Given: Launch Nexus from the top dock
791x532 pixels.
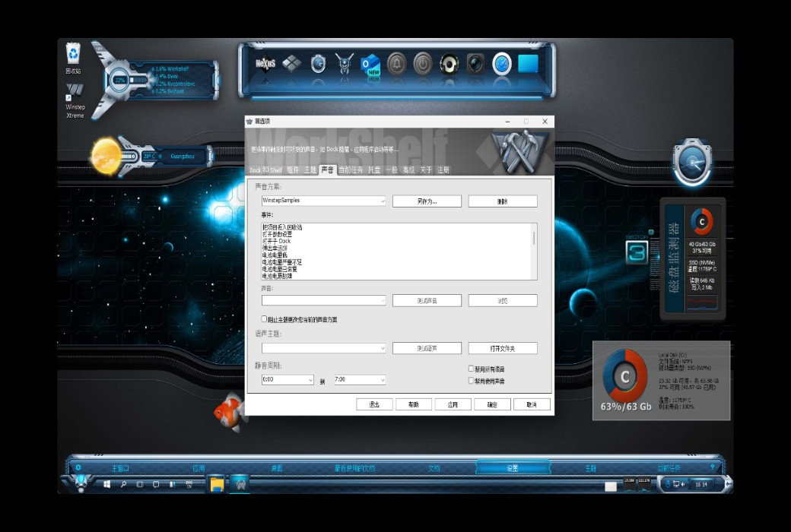Looking at the screenshot, I should (x=265, y=64).
